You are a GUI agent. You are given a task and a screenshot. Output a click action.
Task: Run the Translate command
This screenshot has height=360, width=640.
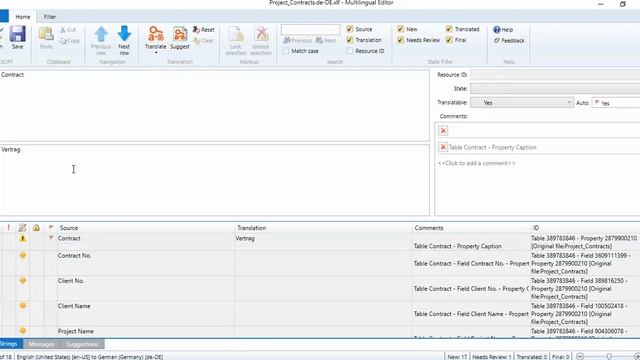156,38
